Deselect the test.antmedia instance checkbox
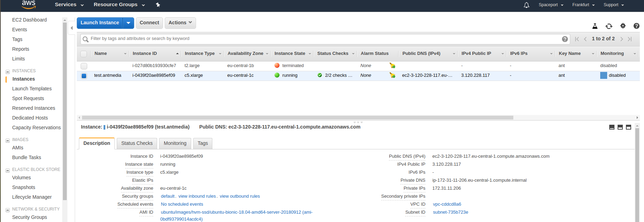 [84, 75]
